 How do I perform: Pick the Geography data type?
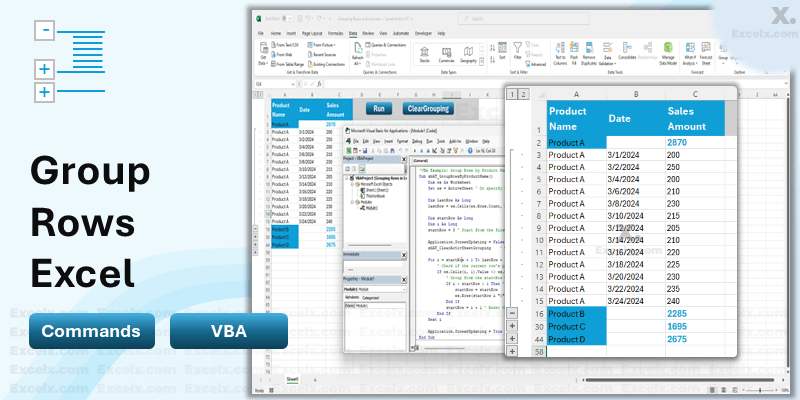point(468,55)
